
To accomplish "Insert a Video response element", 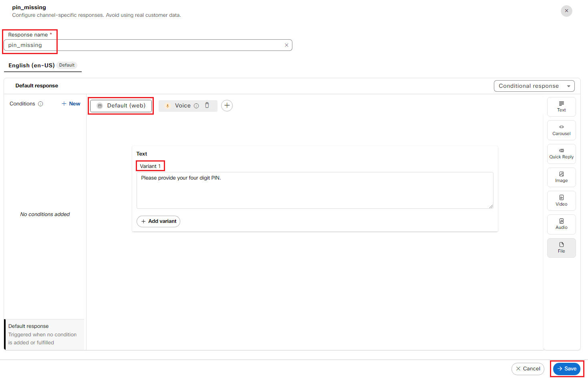I will click(x=561, y=200).
